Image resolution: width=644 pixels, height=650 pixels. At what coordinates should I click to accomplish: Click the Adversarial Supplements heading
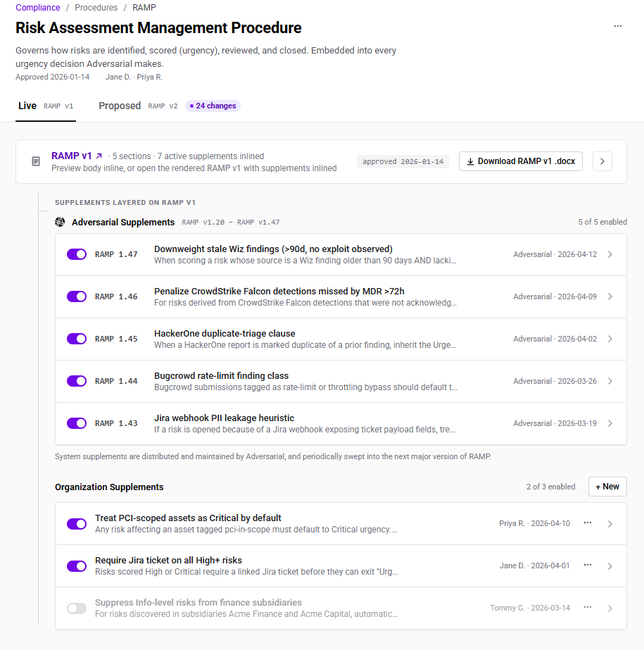(123, 223)
